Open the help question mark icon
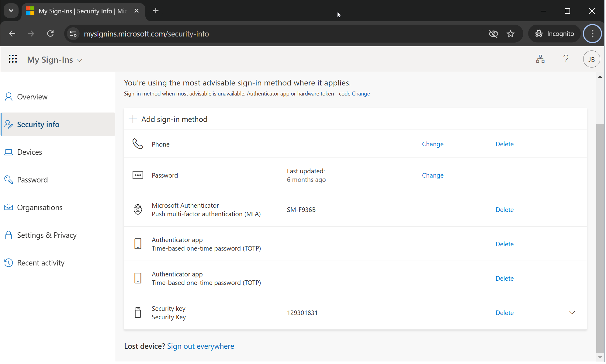Viewport: 606px width, 364px height. 566,59
